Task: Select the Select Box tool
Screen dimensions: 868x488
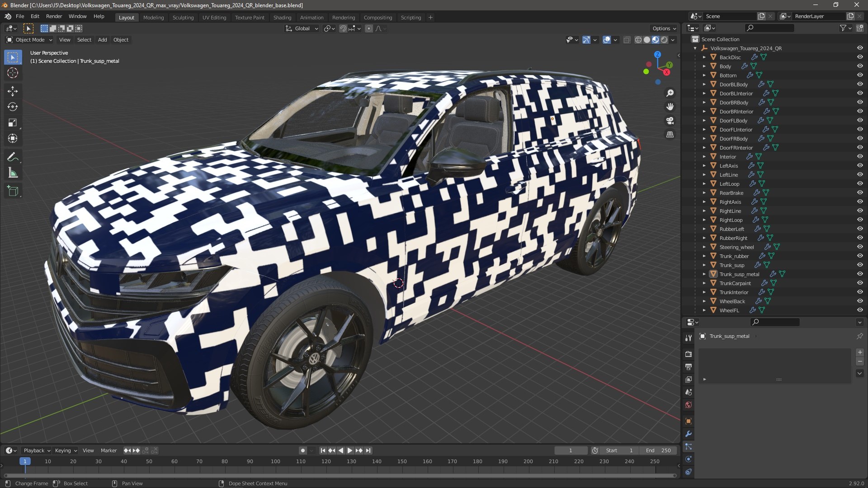Action: pyautogui.click(x=13, y=57)
